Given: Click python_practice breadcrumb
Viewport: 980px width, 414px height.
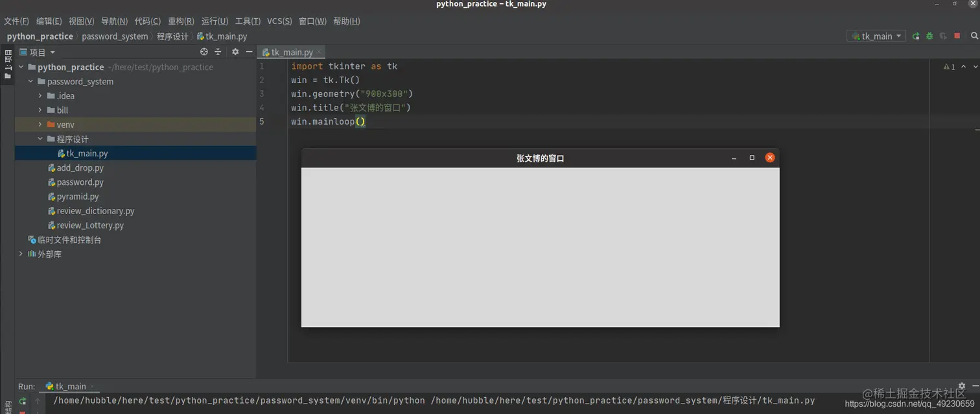Looking at the screenshot, I should tap(40, 36).
